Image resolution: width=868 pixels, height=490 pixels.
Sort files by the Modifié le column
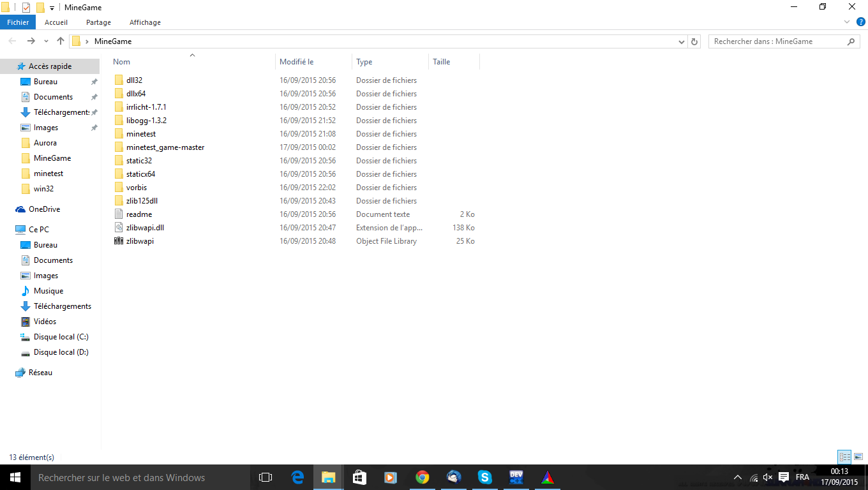[x=297, y=62]
